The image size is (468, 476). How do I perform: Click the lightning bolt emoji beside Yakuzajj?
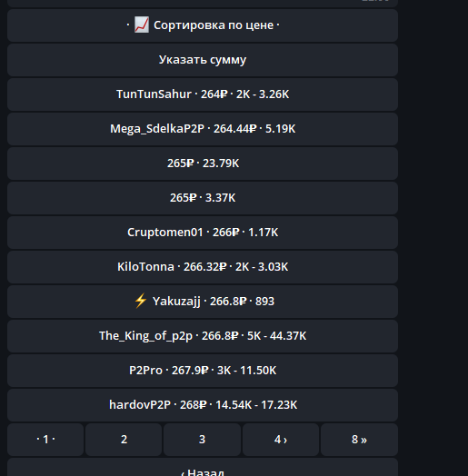(141, 301)
